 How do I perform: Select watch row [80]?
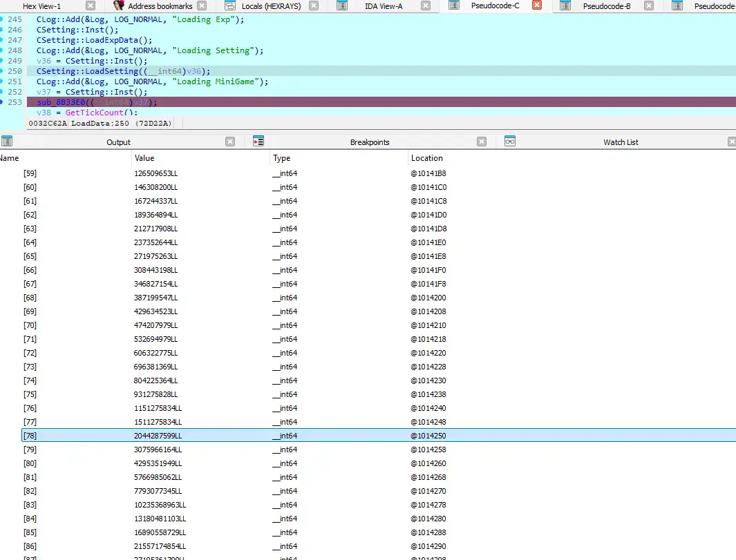coord(378,463)
